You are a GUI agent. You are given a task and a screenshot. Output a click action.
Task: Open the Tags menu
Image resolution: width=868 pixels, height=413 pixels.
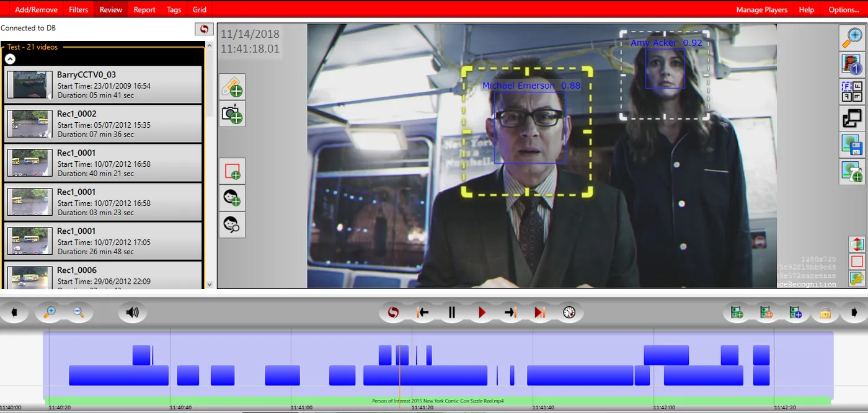(x=174, y=9)
